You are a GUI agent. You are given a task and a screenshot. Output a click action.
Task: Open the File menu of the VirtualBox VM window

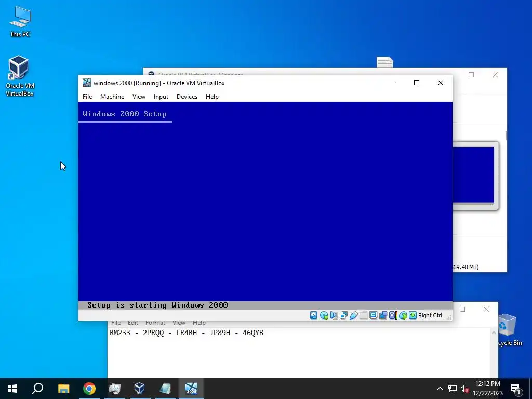[x=87, y=97]
